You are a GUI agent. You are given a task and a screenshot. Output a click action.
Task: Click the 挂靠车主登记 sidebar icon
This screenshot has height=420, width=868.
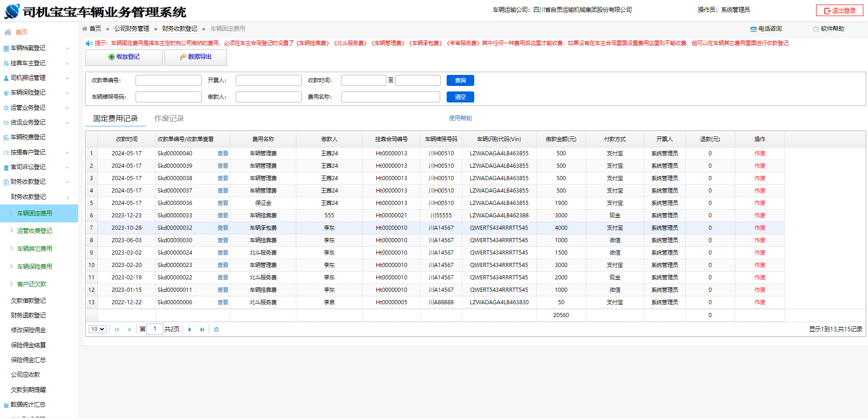click(6, 63)
